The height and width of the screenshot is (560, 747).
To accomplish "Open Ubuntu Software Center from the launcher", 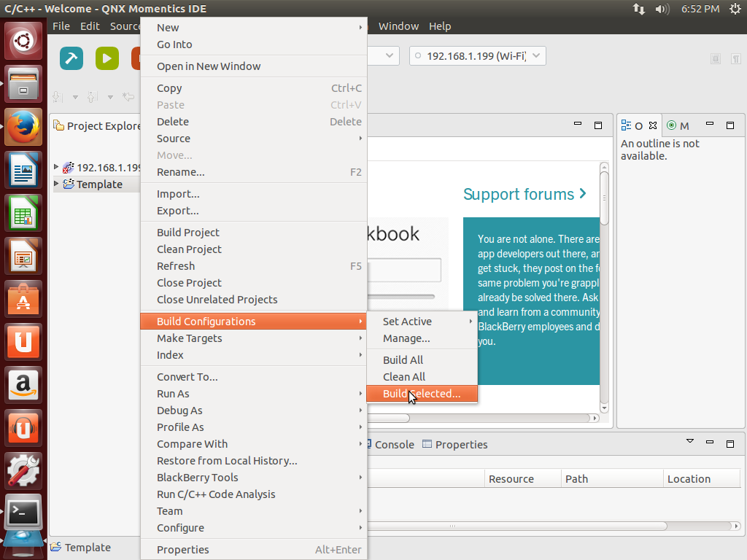I will (23, 298).
